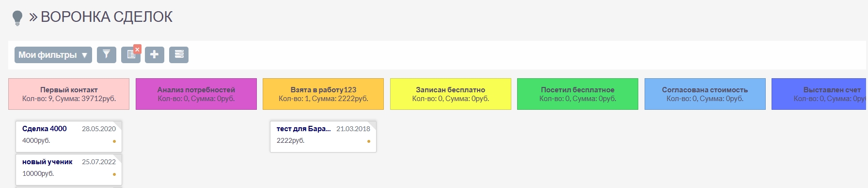
Task: Open the stages settings rows icon
Action: coord(179,55)
